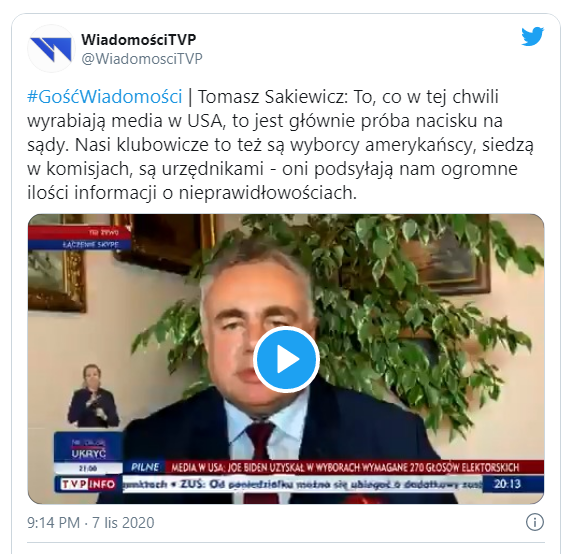Viewport: 573px width, 554px height.
Task: Click the framed painting left of the man
Action: [x=57, y=263]
